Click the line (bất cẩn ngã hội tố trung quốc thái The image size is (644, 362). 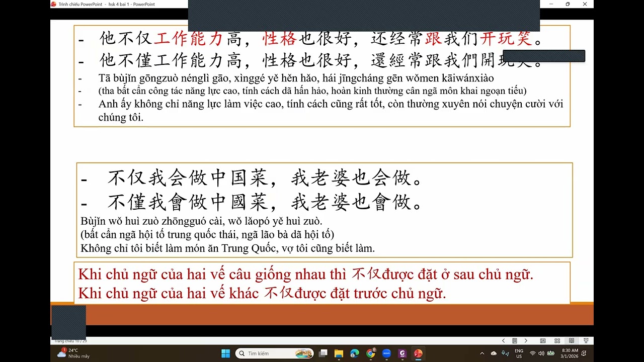(x=207, y=235)
